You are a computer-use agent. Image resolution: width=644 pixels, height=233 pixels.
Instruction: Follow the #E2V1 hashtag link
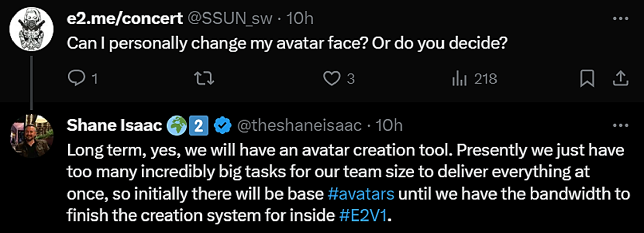pos(363,215)
